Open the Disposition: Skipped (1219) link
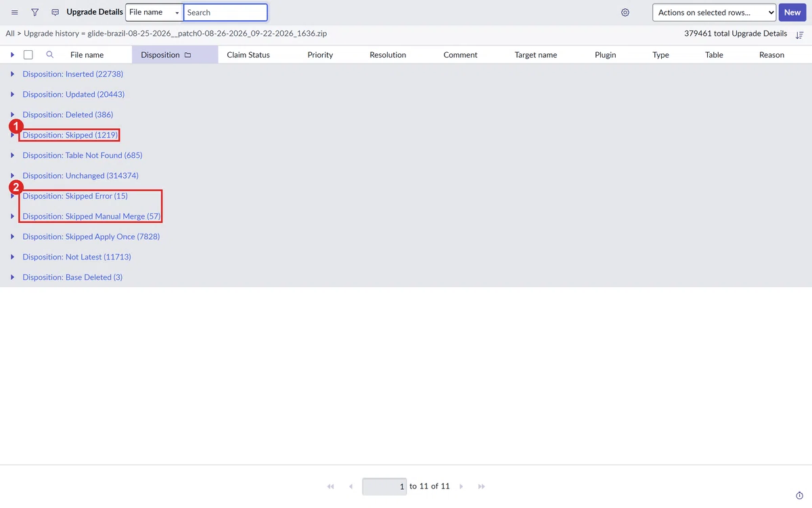The height and width of the screenshot is (508, 812). [x=70, y=135]
